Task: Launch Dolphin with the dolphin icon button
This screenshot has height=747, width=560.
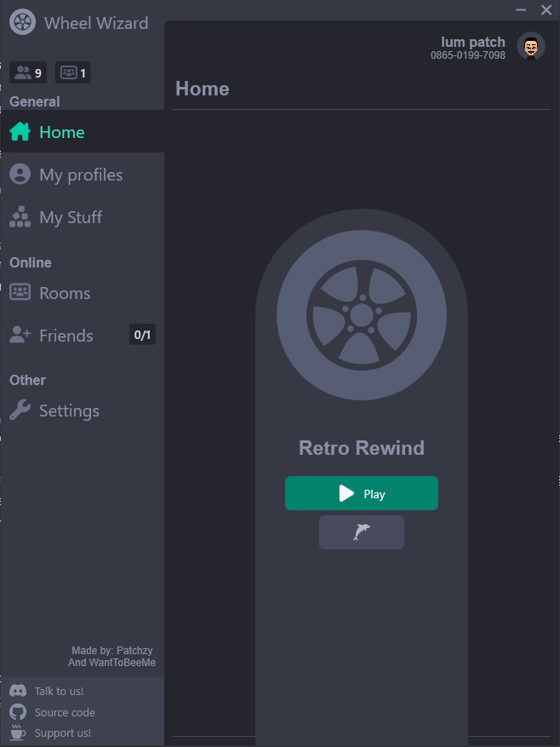Action: click(362, 532)
